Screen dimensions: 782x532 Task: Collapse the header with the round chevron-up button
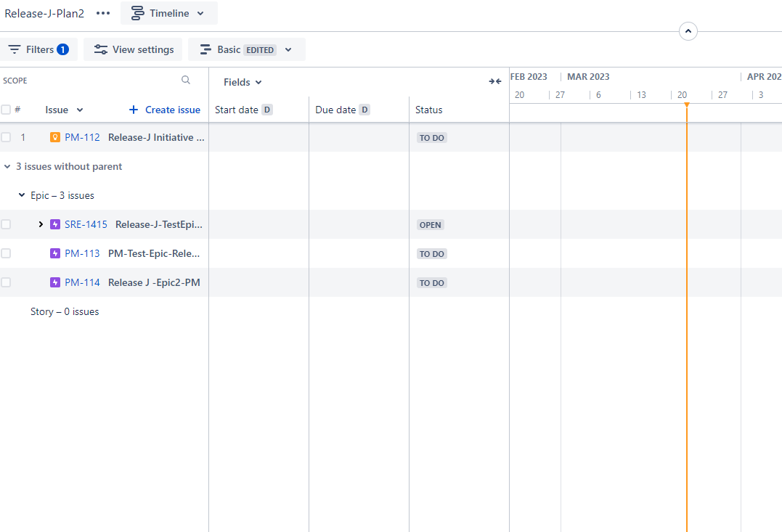[x=688, y=31]
